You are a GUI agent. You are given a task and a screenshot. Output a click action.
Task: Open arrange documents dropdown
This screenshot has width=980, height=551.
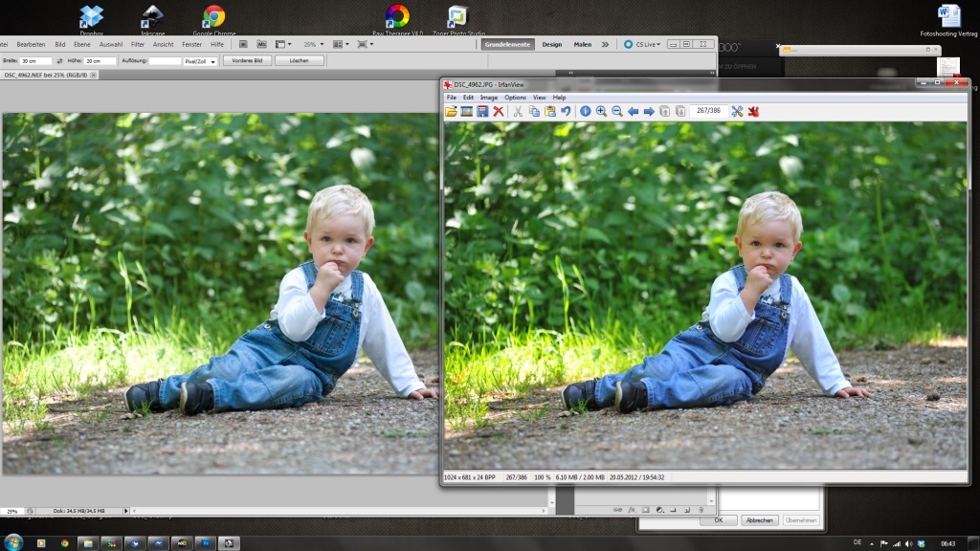click(x=341, y=44)
